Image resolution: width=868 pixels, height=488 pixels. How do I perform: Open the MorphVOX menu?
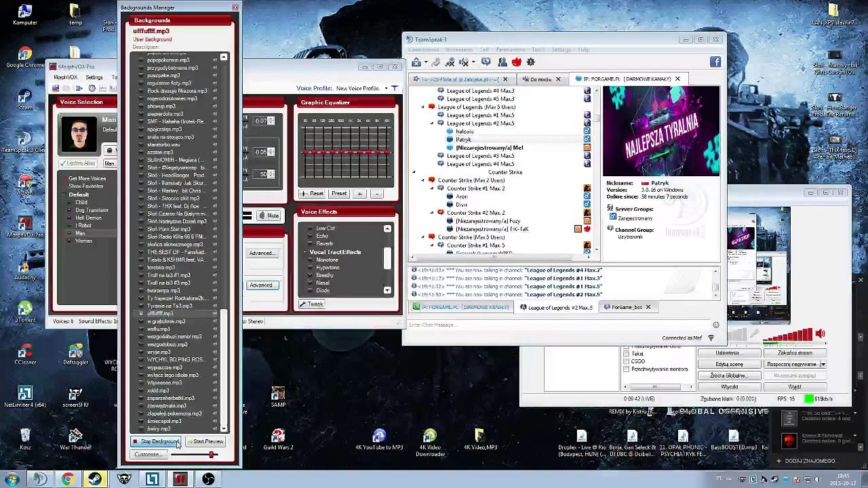(66, 77)
